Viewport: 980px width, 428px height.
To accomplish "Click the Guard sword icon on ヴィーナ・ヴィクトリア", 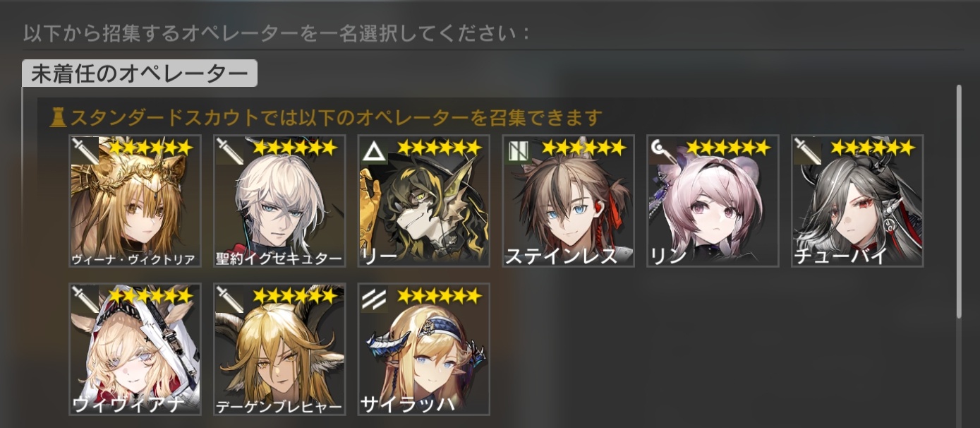I will coord(85,150).
